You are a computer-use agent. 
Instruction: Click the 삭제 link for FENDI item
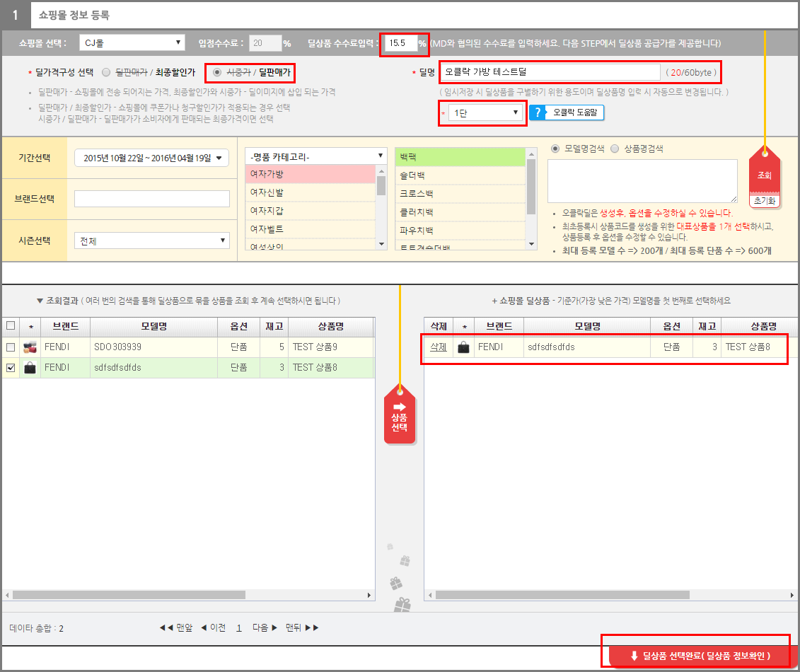[439, 347]
